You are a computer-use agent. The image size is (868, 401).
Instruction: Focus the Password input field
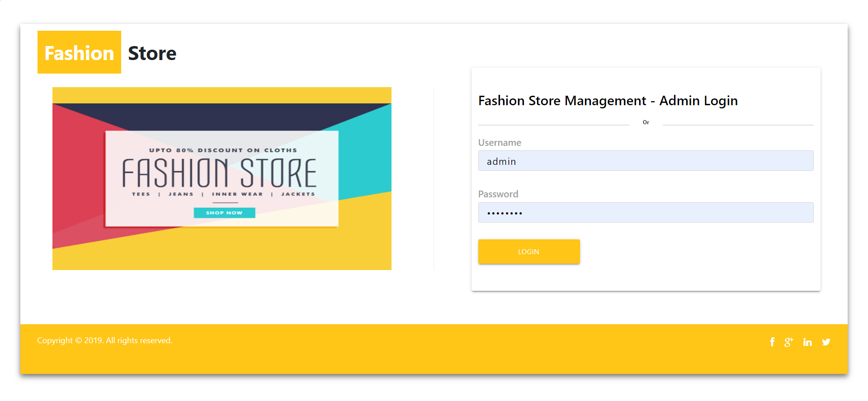(646, 212)
